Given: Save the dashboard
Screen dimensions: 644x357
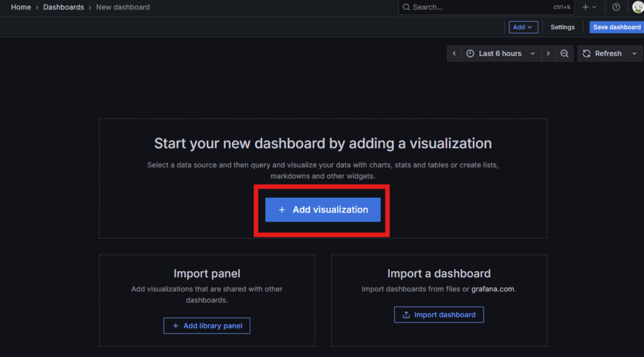Looking at the screenshot, I should tap(616, 27).
